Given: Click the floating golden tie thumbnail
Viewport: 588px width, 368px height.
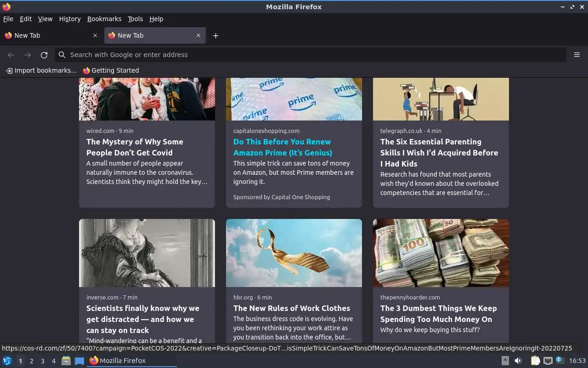Looking at the screenshot, I should [294, 253].
